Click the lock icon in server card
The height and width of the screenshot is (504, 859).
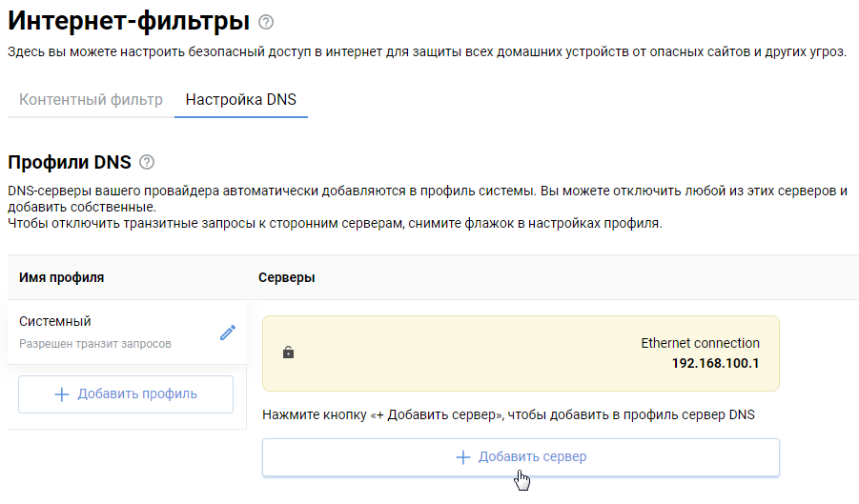click(x=289, y=353)
